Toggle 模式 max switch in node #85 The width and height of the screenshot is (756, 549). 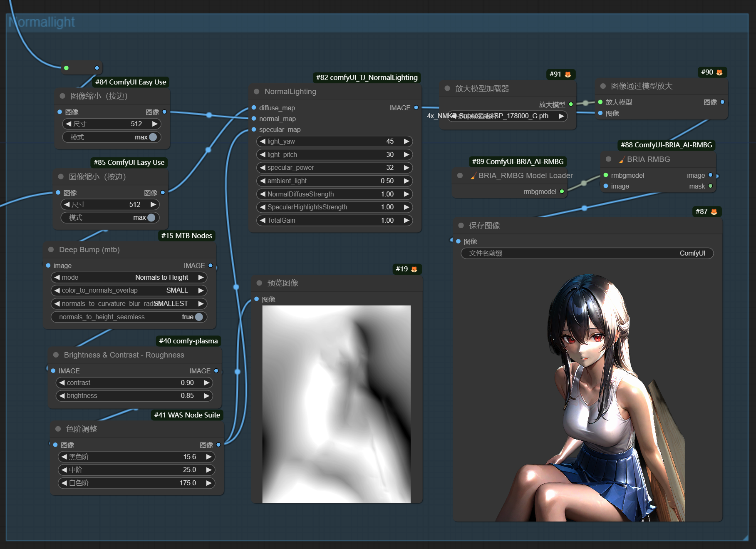click(151, 218)
